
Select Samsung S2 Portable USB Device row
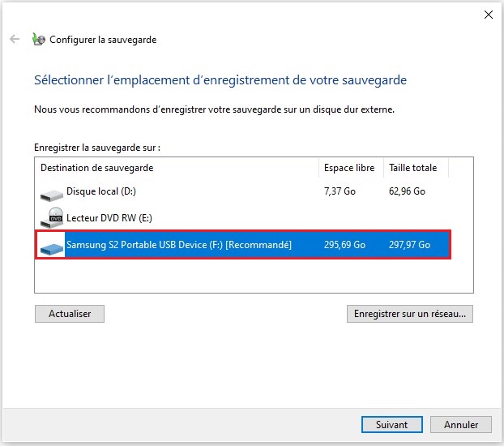click(x=243, y=245)
